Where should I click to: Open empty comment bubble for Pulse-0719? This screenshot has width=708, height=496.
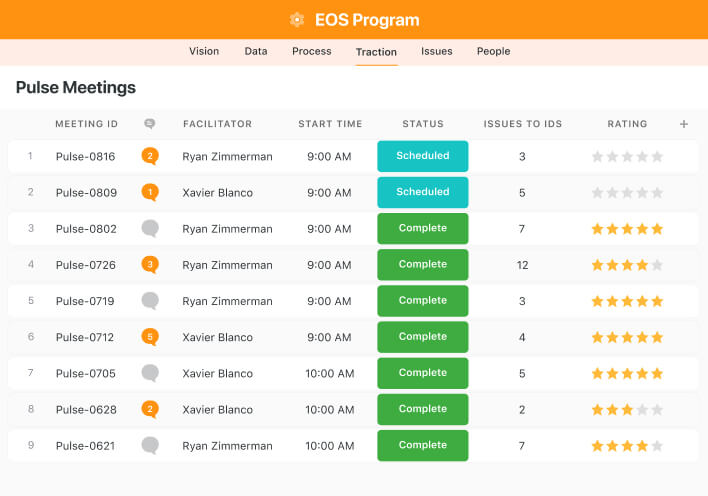point(150,301)
